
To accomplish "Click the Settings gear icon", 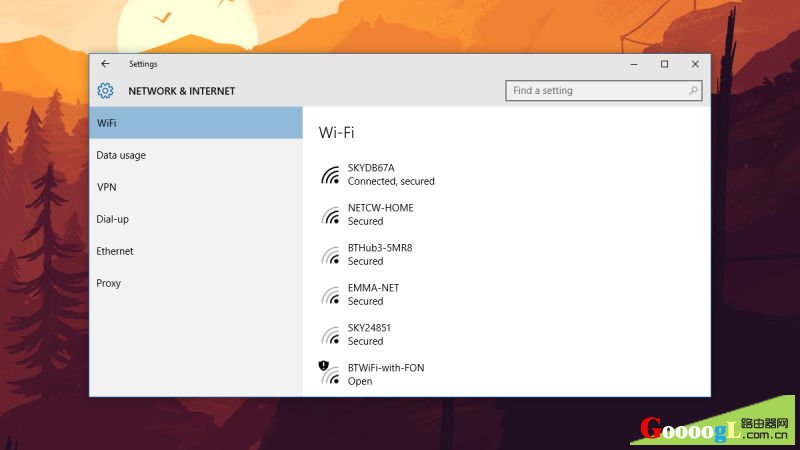I will tap(105, 91).
